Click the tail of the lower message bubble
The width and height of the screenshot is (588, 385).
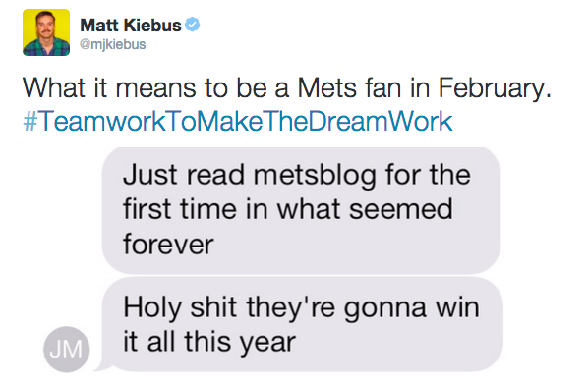click(102, 365)
